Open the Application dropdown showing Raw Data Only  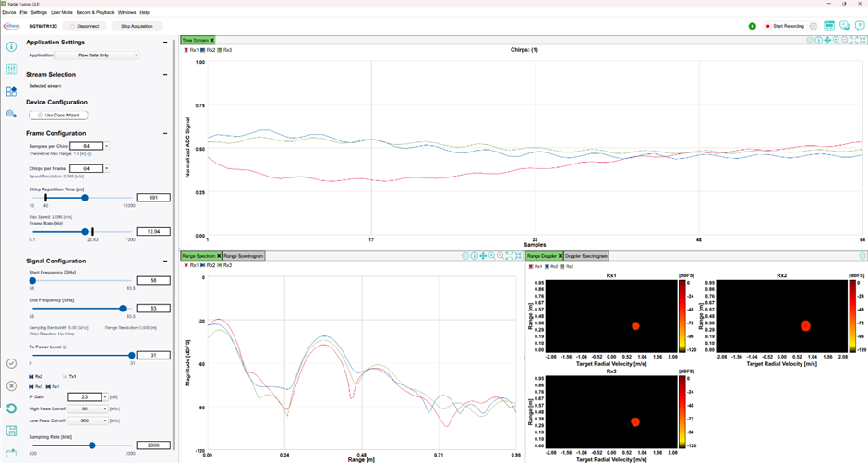click(109, 55)
